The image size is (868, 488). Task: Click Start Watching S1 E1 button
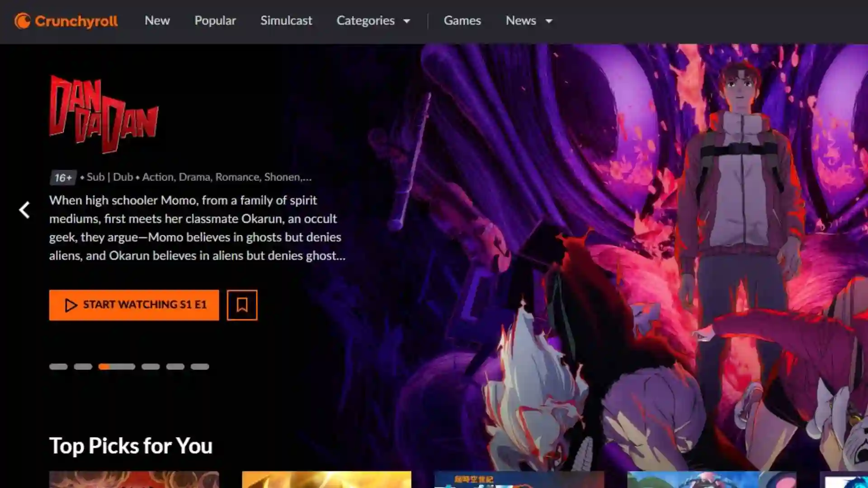(134, 305)
